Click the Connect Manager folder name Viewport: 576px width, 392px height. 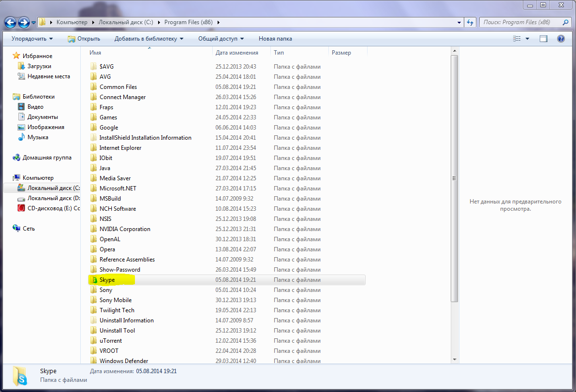click(x=123, y=97)
